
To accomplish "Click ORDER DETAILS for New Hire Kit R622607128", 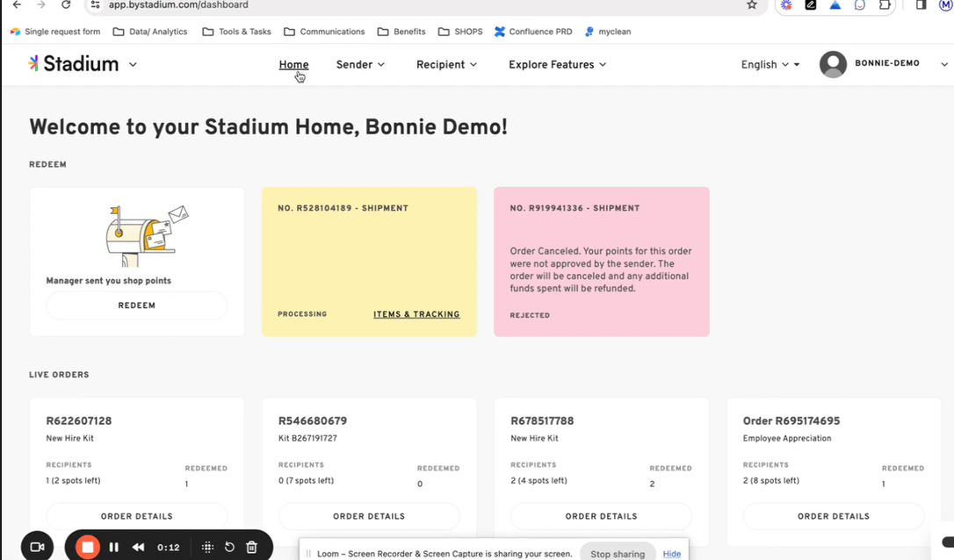I will (x=136, y=516).
